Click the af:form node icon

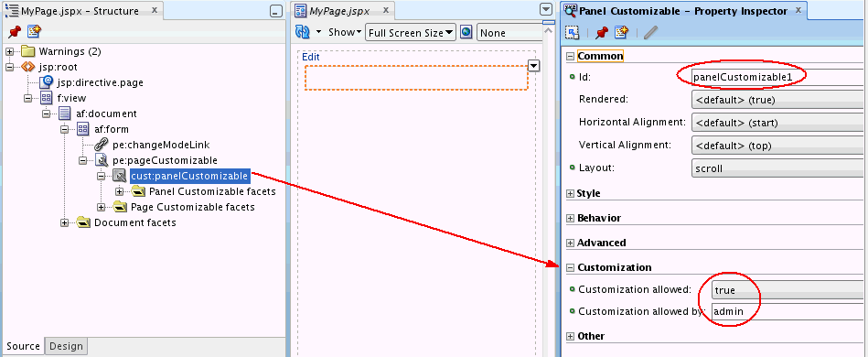coord(83,129)
